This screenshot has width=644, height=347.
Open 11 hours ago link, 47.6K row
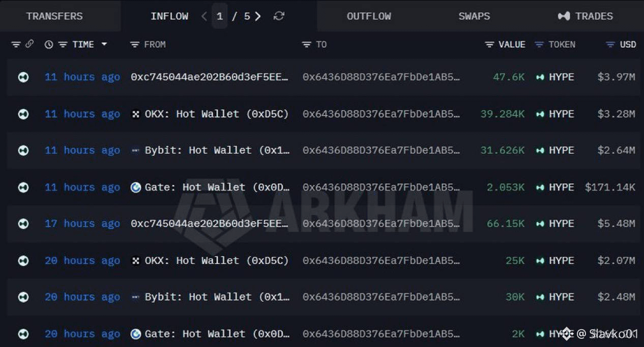point(82,77)
